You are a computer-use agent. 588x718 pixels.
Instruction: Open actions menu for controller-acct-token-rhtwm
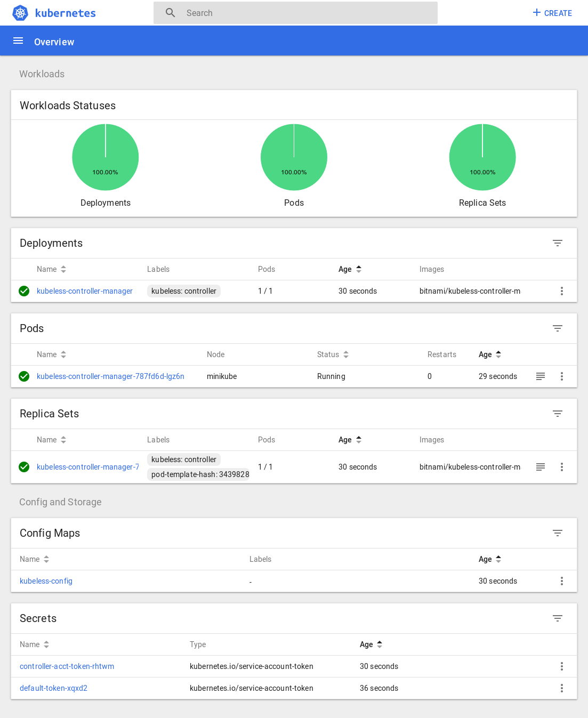click(562, 666)
